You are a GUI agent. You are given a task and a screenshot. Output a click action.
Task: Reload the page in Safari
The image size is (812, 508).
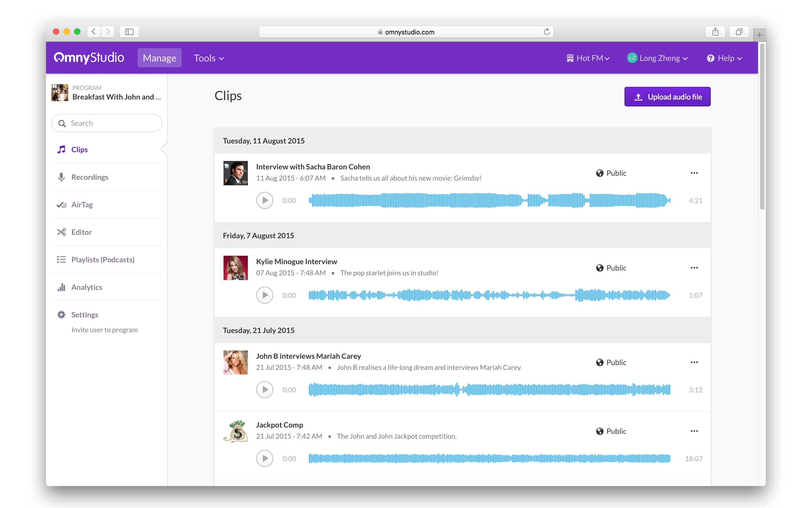(x=546, y=32)
